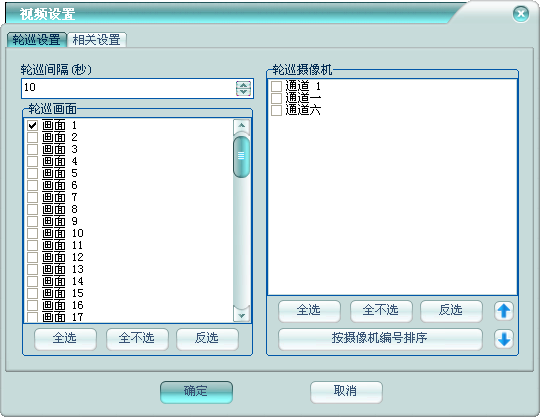
Task: Sort cameras with 按摄像机编号排序 button
Action: point(380,339)
